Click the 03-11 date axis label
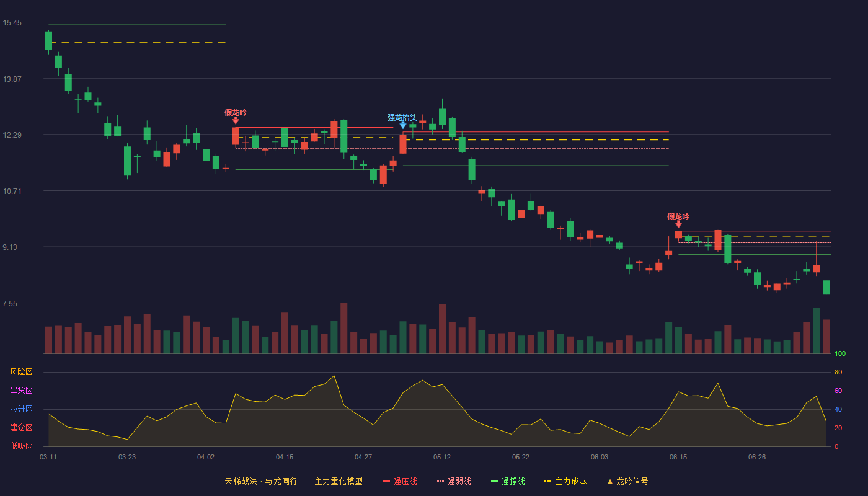The height and width of the screenshot is (496, 868). click(x=48, y=457)
